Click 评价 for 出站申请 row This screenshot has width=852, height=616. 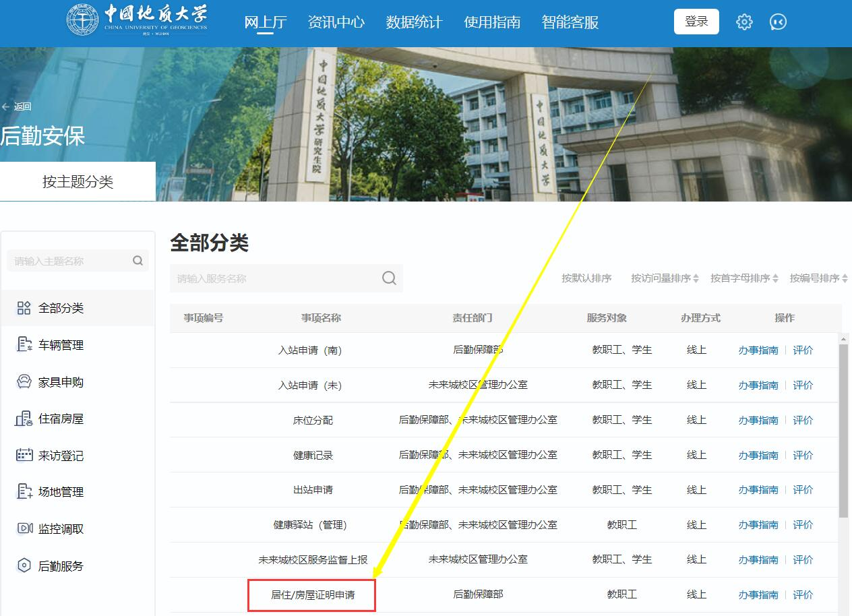coord(803,490)
